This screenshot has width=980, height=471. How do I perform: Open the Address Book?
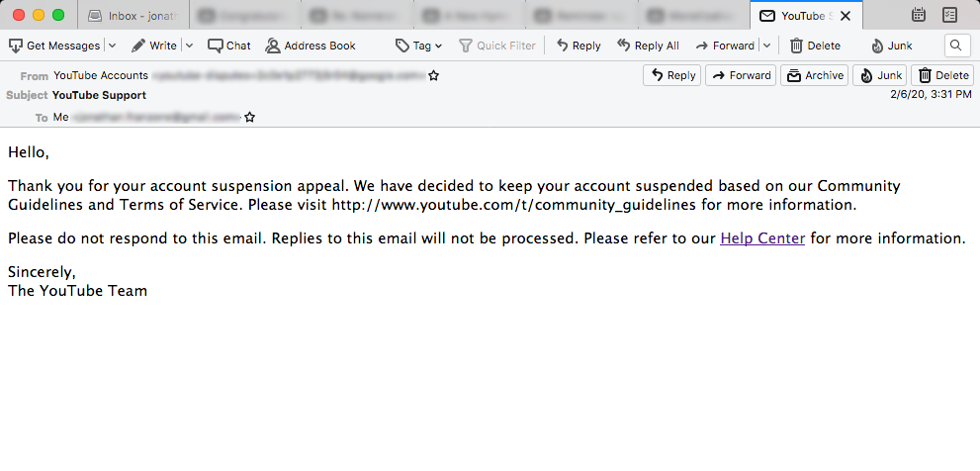click(x=310, y=46)
